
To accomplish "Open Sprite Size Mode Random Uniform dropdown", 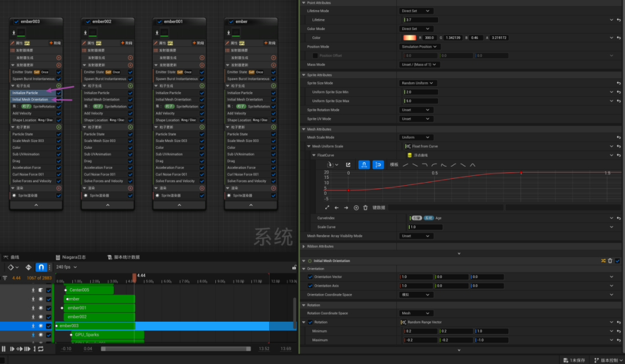I will 417,83.
